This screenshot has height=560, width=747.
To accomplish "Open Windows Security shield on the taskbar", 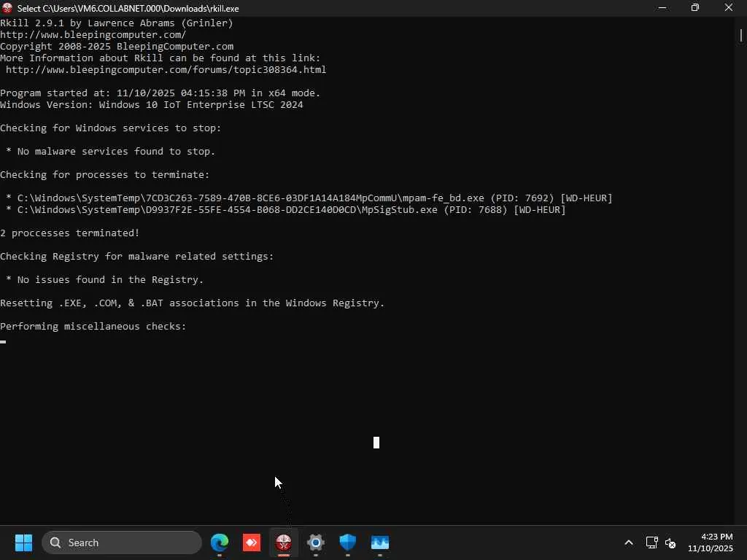I will tap(348, 542).
